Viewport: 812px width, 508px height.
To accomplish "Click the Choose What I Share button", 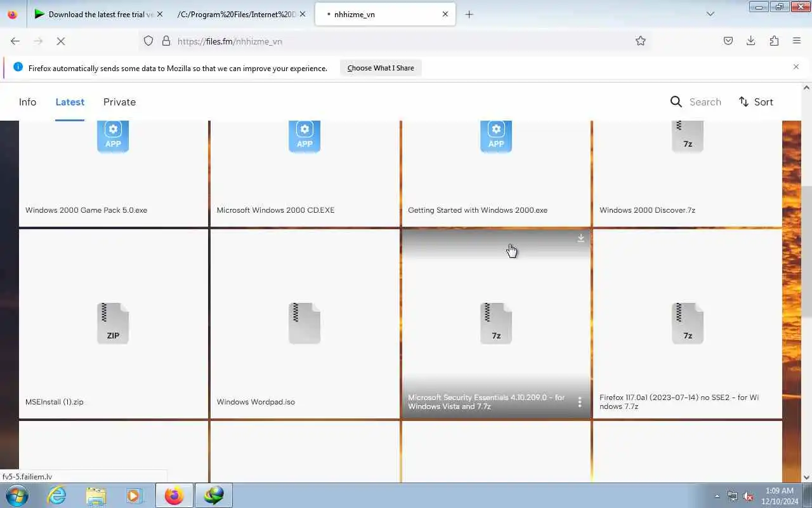I will [381, 68].
